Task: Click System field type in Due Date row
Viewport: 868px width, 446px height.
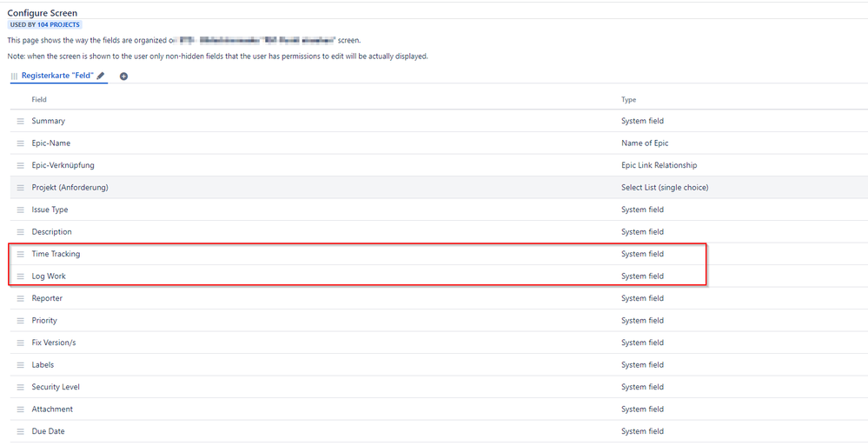Action: click(x=642, y=431)
